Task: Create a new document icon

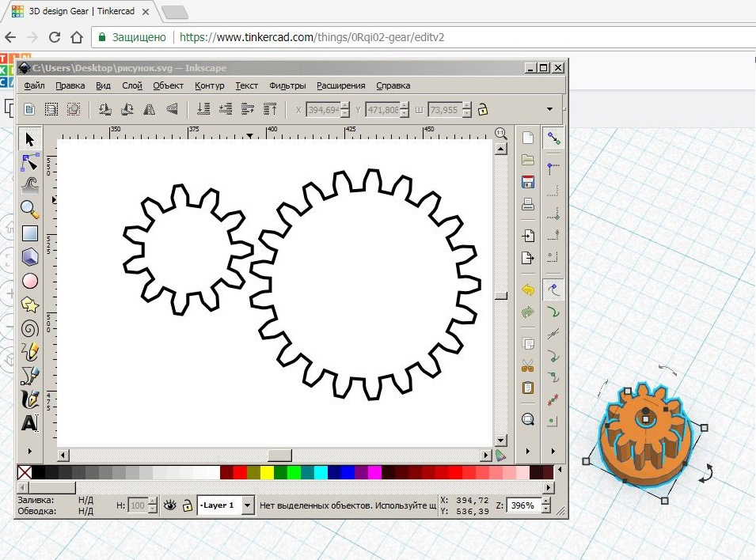Action: pyautogui.click(x=528, y=138)
